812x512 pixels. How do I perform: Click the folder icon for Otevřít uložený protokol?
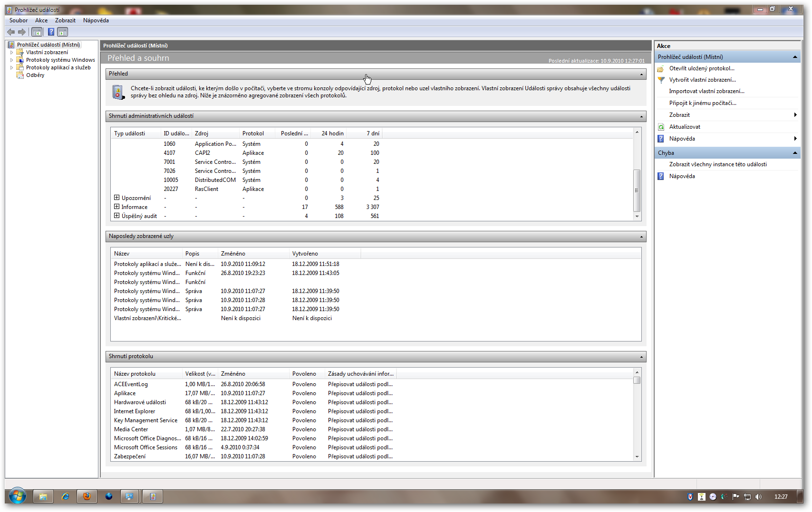pyautogui.click(x=661, y=68)
